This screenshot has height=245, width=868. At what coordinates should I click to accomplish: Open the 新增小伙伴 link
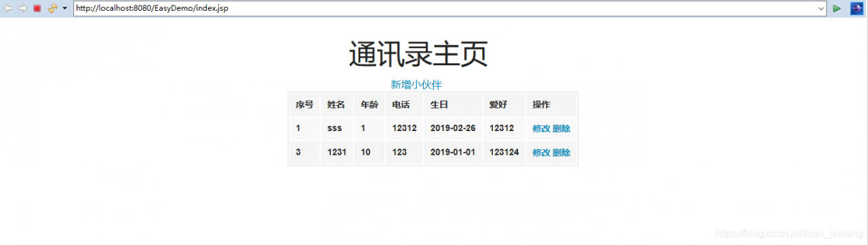pyautogui.click(x=416, y=84)
